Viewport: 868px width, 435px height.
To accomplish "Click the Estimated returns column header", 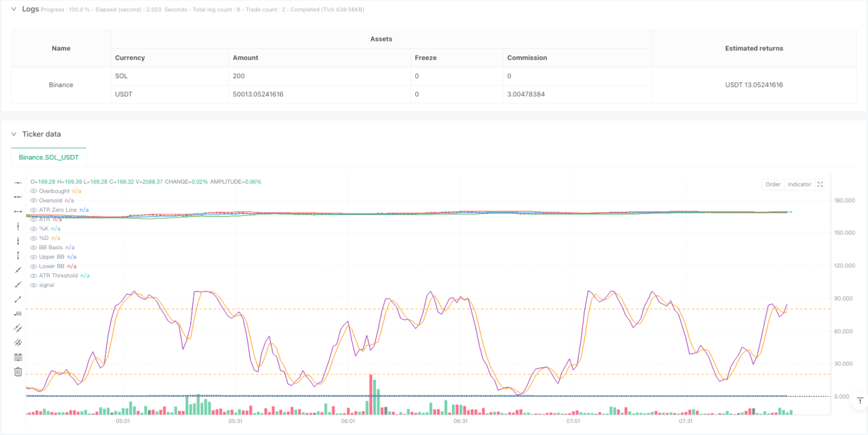I will tap(754, 48).
